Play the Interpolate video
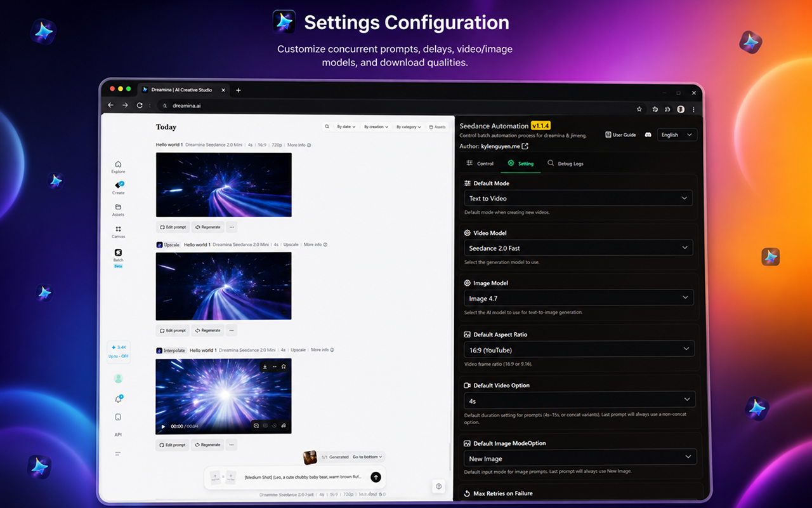The height and width of the screenshot is (508, 812). (163, 426)
